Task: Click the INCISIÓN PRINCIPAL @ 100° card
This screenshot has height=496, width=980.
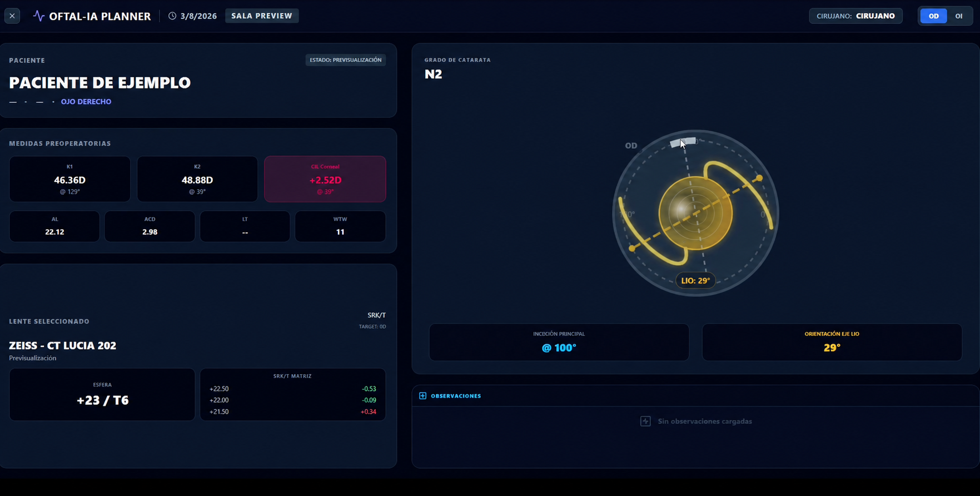Action: coord(559,342)
